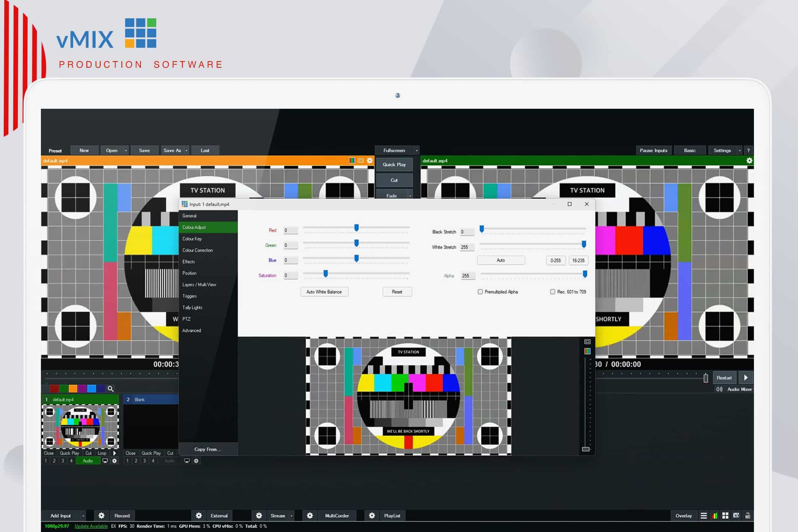Select the orange input colour swatch
Screen dimensions: 798x532
tap(73, 389)
